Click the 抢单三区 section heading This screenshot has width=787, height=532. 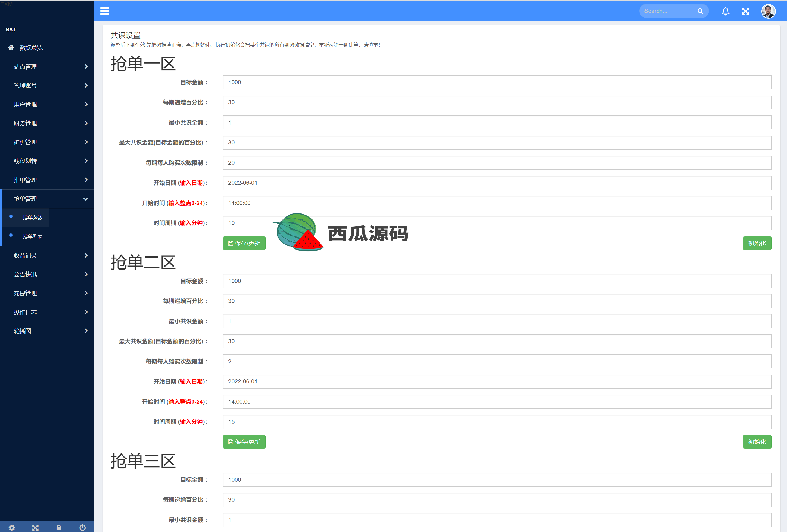(x=143, y=461)
